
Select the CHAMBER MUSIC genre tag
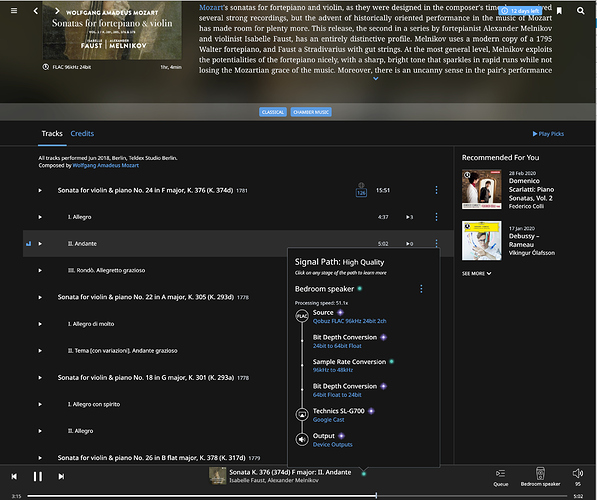coord(311,112)
